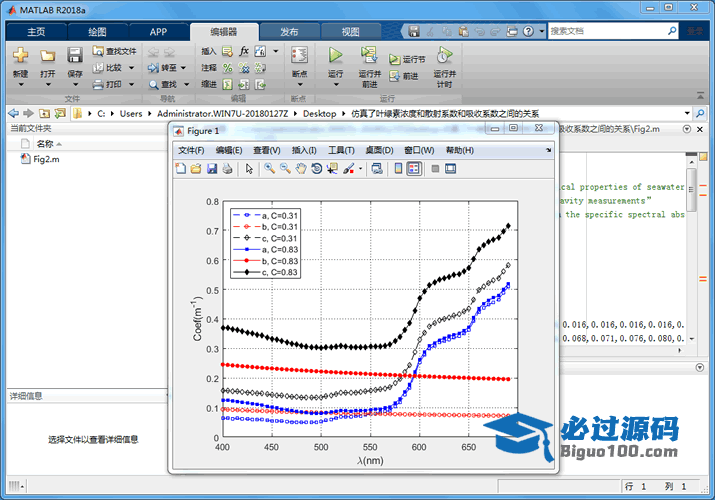
Task: Click the Run Section (运行节) button
Action: 407,60
